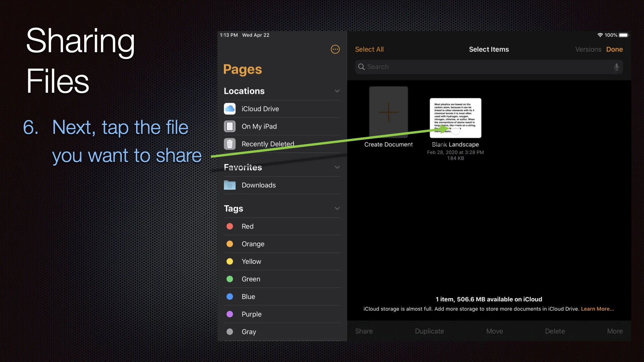Collapse the Tags section chevron
The image size is (644, 362).
click(337, 208)
